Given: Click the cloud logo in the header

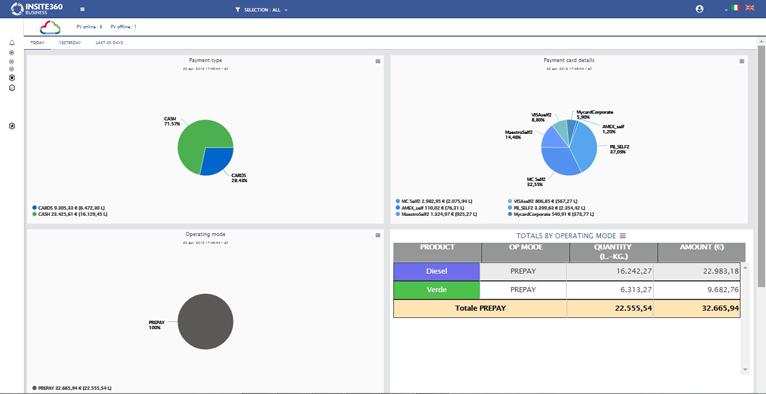Looking at the screenshot, I should pyautogui.click(x=50, y=27).
